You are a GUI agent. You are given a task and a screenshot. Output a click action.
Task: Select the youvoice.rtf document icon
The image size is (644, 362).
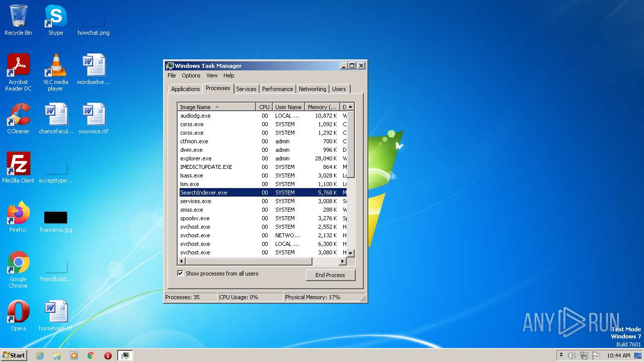pyautogui.click(x=93, y=119)
